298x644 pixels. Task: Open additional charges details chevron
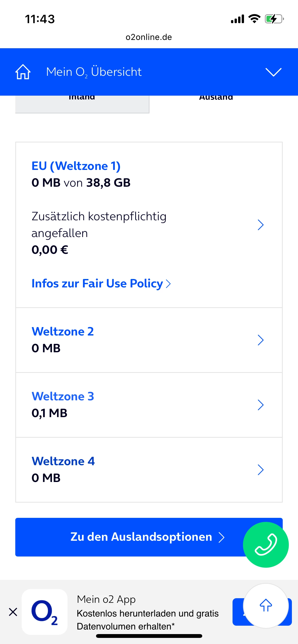point(260,225)
